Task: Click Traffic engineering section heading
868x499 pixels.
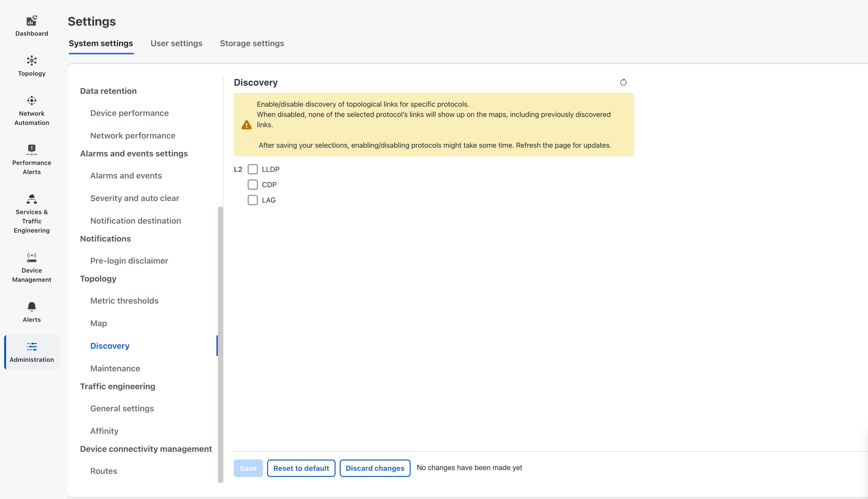Action: click(x=117, y=386)
